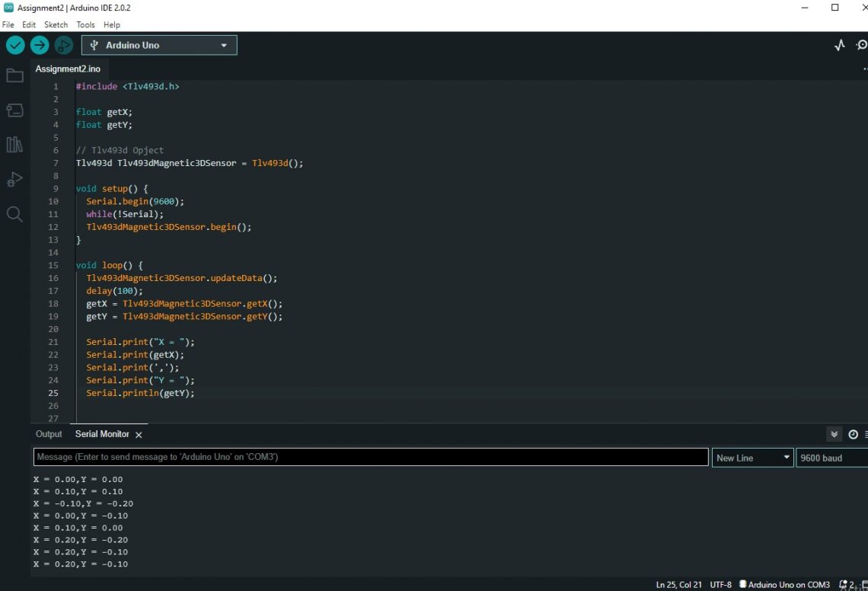The width and height of the screenshot is (868, 591).
Task: Toggle autoscroll in the Serial Monitor
Action: pyautogui.click(x=834, y=434)
